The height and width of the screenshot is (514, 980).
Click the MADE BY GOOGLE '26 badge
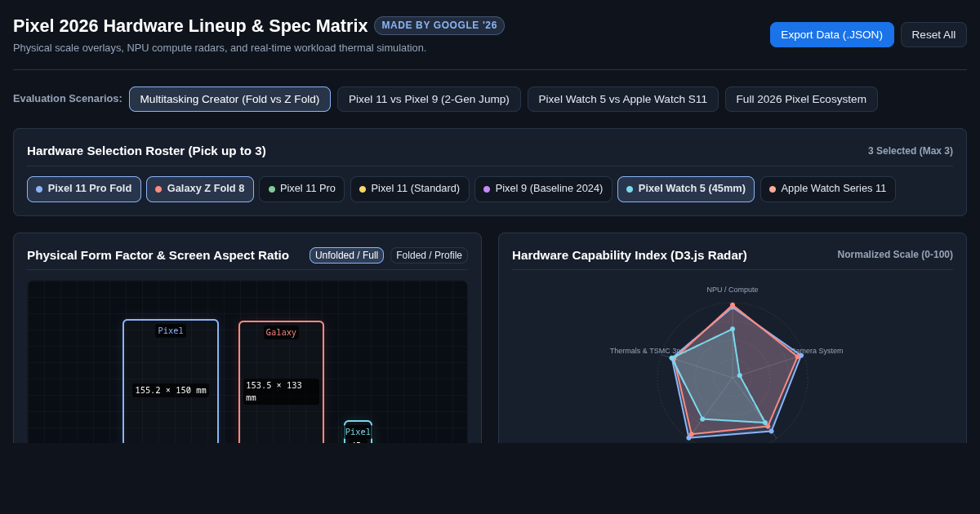(439, 25)
